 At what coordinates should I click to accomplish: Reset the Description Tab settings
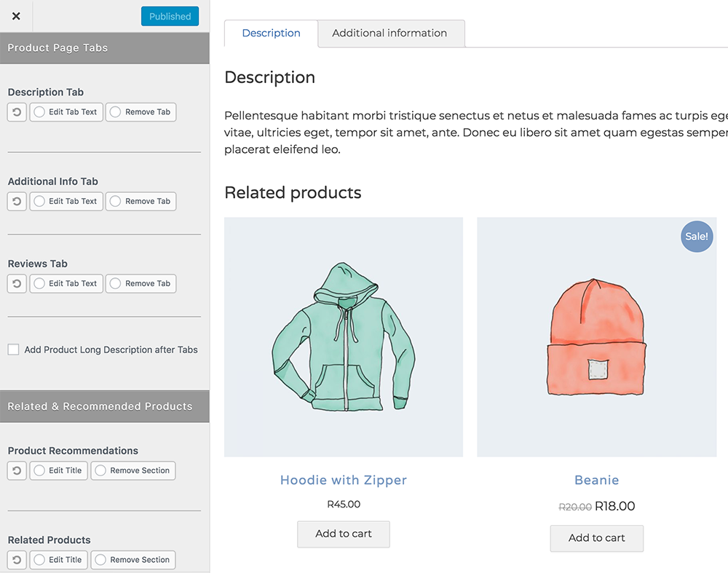click(x=17, y=112)
